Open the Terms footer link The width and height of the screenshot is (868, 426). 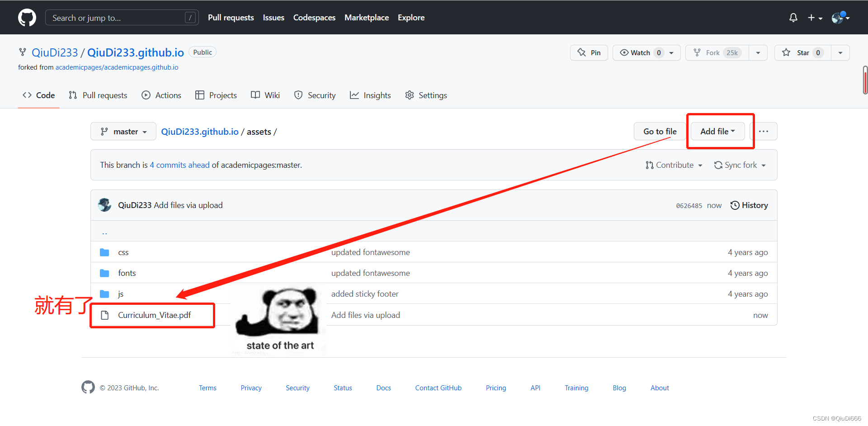(x=208, y=388)
